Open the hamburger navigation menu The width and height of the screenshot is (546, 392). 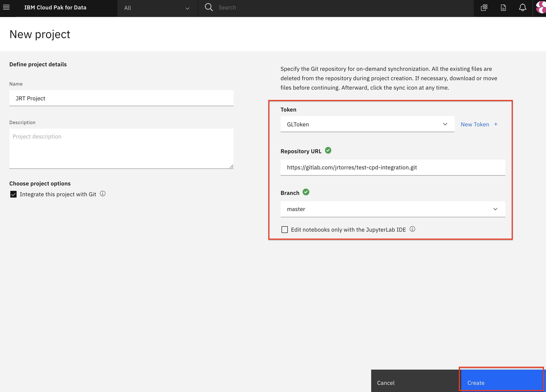pos(6,7)
